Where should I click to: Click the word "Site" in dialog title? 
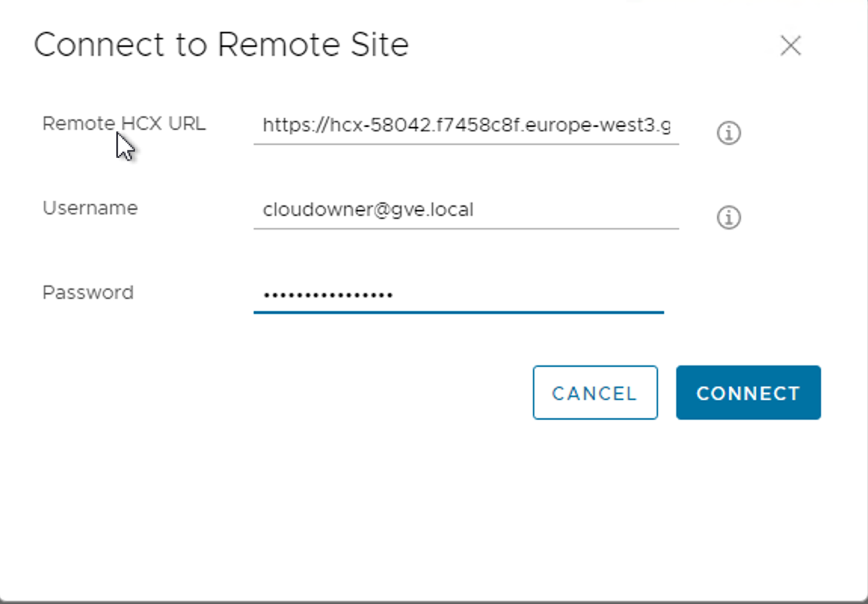(380, 45)
